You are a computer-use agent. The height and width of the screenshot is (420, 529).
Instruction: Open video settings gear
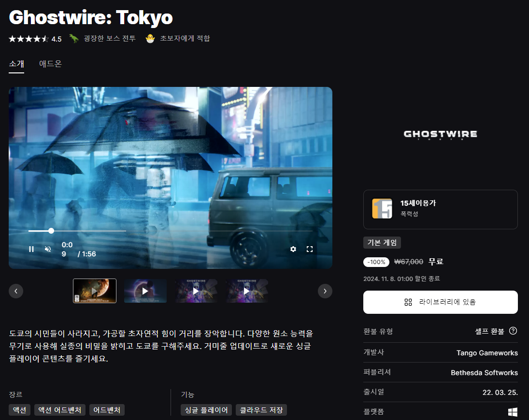pyautogui.click(x=293, y=249)
